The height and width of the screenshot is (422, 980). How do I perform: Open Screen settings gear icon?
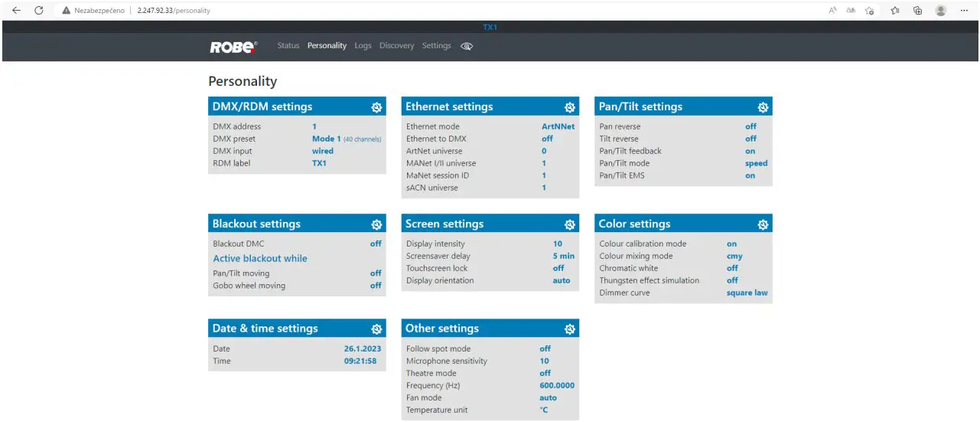tap(570, 224)
